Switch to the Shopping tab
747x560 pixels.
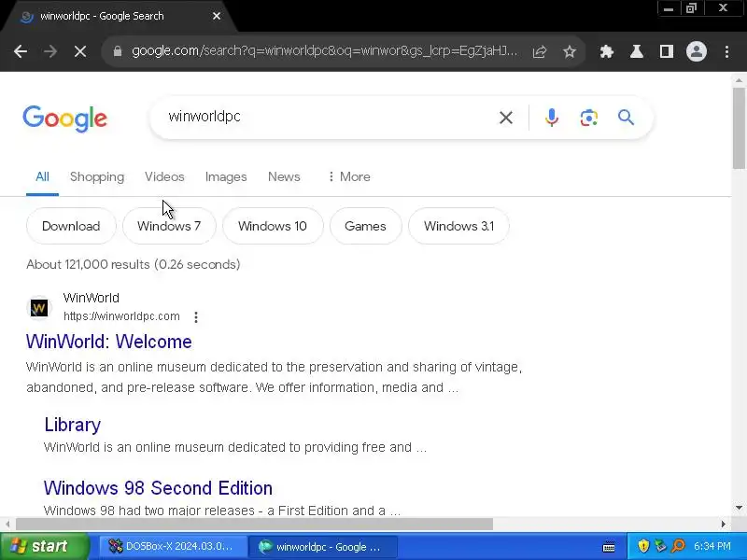click(97, 176)
